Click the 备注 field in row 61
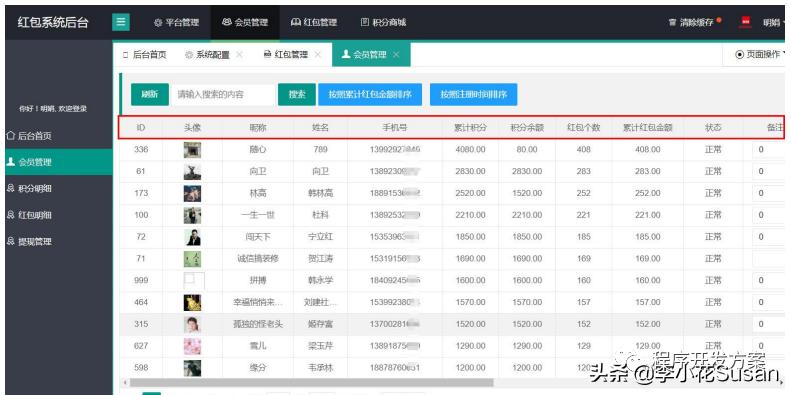The height and width of the screenshot is (395, 791). pos(769,172)
